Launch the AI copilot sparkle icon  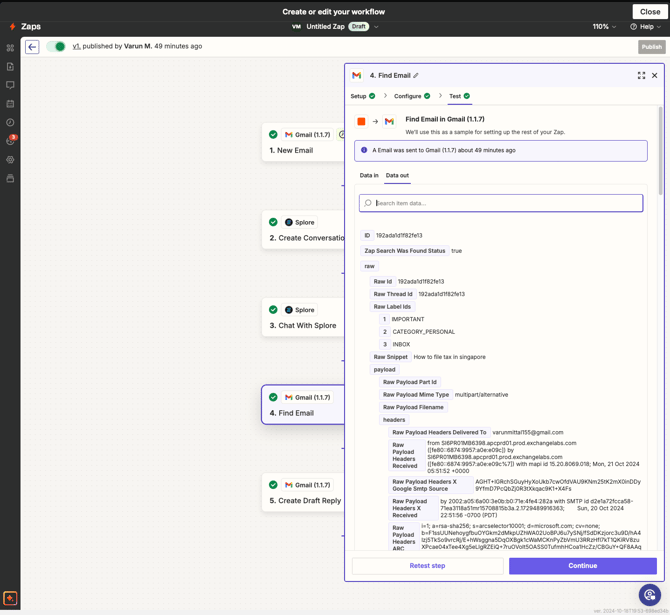point(10,598)
